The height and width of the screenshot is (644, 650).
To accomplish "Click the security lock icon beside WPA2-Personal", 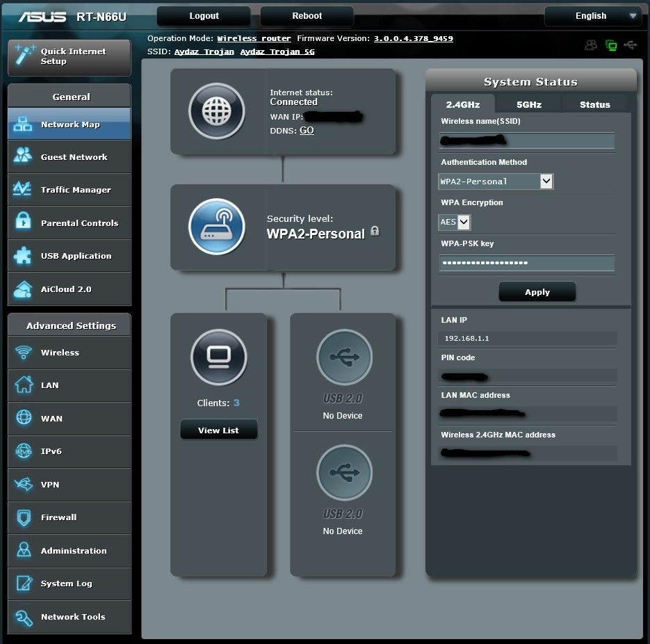I will pyautogui.click(x=375, y=231).
